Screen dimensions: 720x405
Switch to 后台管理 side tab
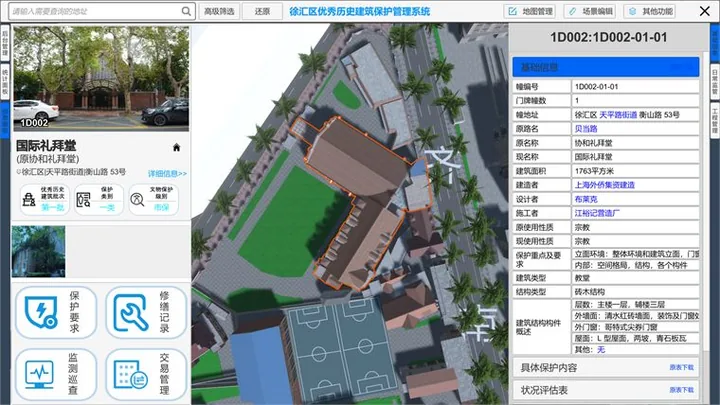5,43
